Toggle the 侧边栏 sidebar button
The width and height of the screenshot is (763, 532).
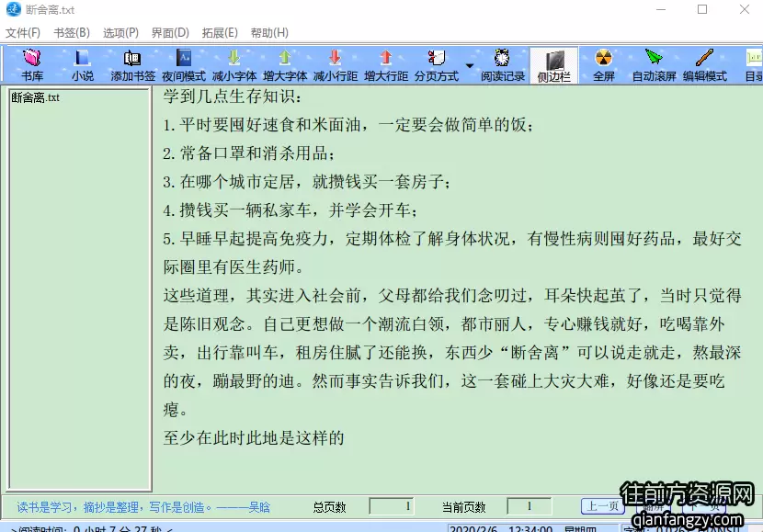[553, 65]
